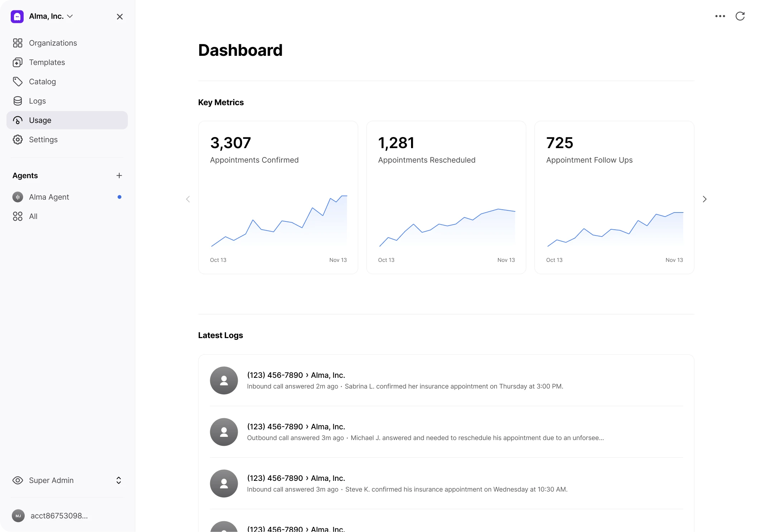Screen dimensions: 758x532
Task: Click the Logs database icon
Action: point(18,101)
